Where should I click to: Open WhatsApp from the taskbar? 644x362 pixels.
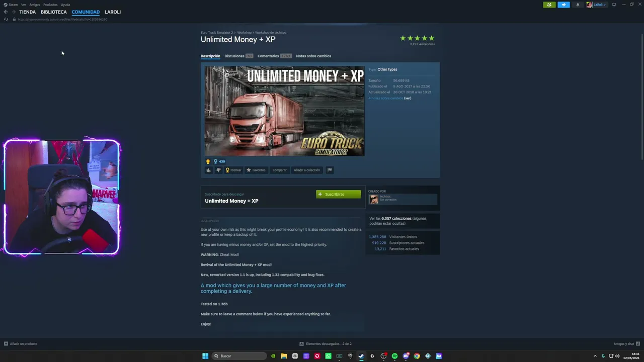pyautogui.click(x=328, y=356)
